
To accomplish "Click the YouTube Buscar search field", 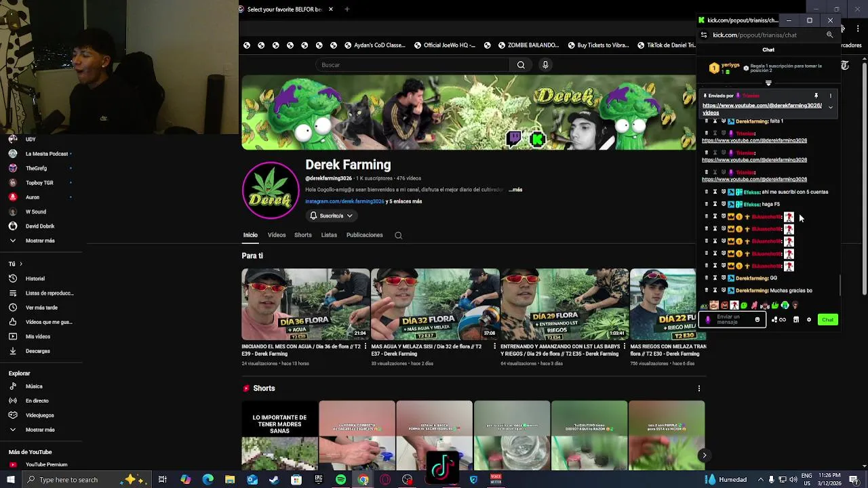I will (x=412, y=65).
